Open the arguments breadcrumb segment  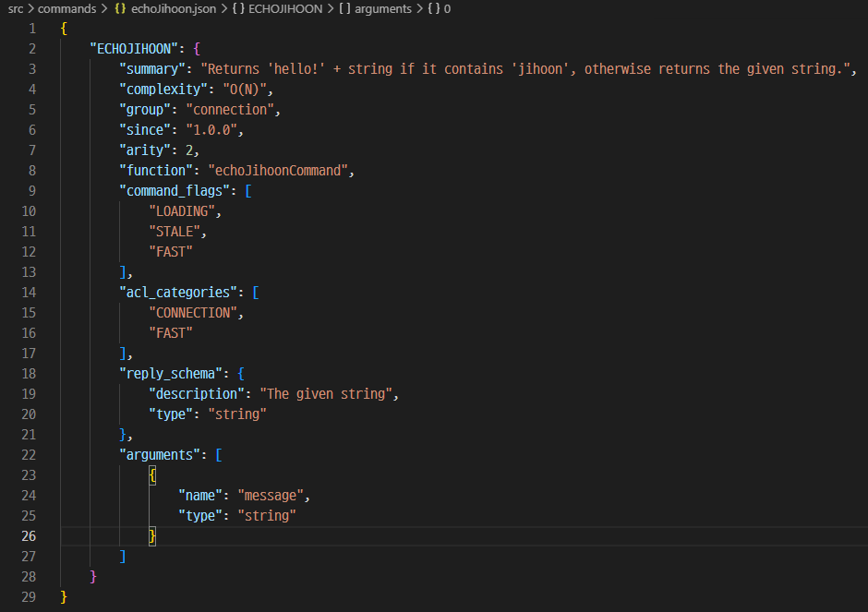tap(383, 9)
